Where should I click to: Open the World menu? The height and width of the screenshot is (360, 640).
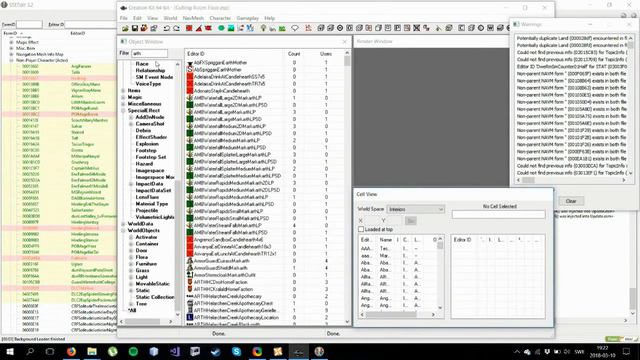tap(170, 18)
